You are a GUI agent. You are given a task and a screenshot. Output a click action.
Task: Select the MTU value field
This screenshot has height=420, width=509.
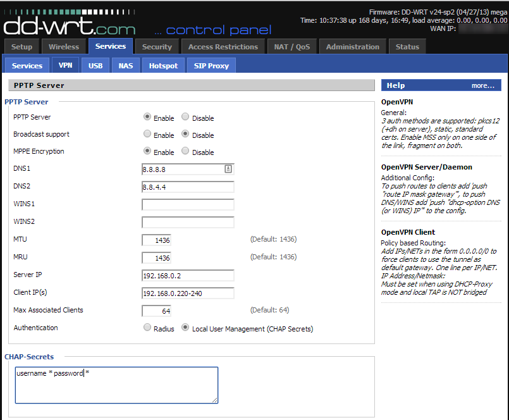coord(156,240)
